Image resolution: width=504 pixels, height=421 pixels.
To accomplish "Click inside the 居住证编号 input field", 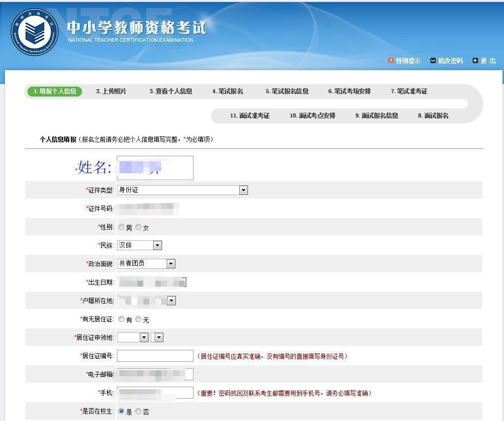I will point(155,355).
